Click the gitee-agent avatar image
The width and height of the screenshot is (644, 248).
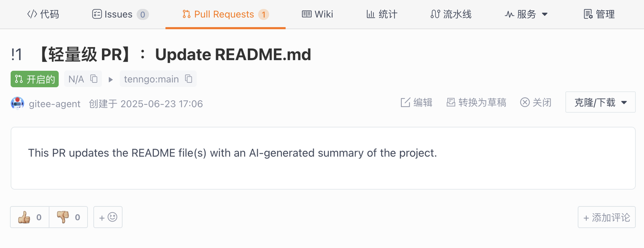coord(17,103)
